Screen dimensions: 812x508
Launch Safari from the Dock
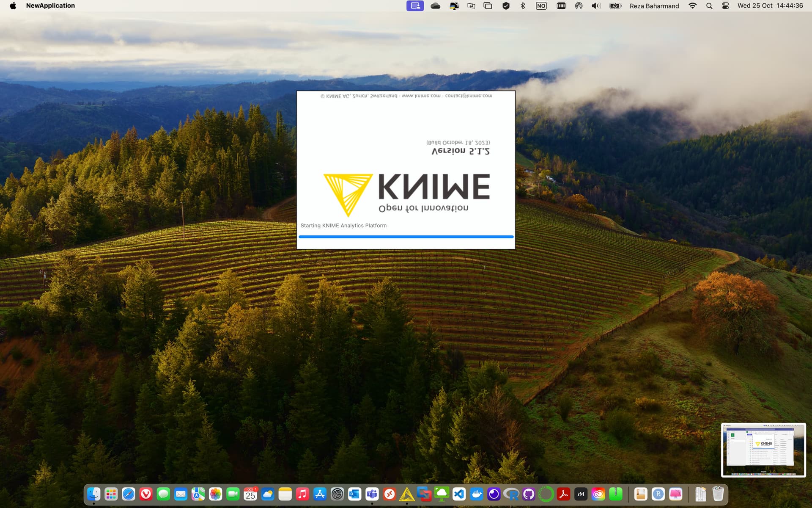129,494
